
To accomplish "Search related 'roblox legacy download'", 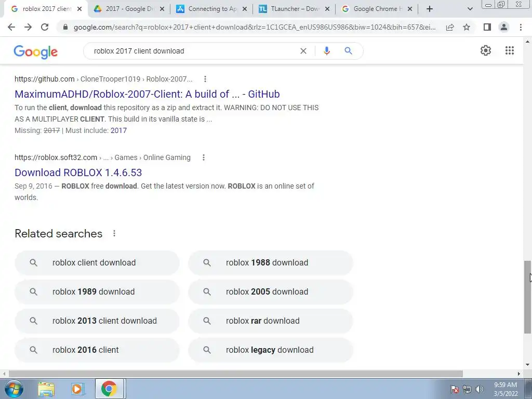I will [x=271, y=350].
